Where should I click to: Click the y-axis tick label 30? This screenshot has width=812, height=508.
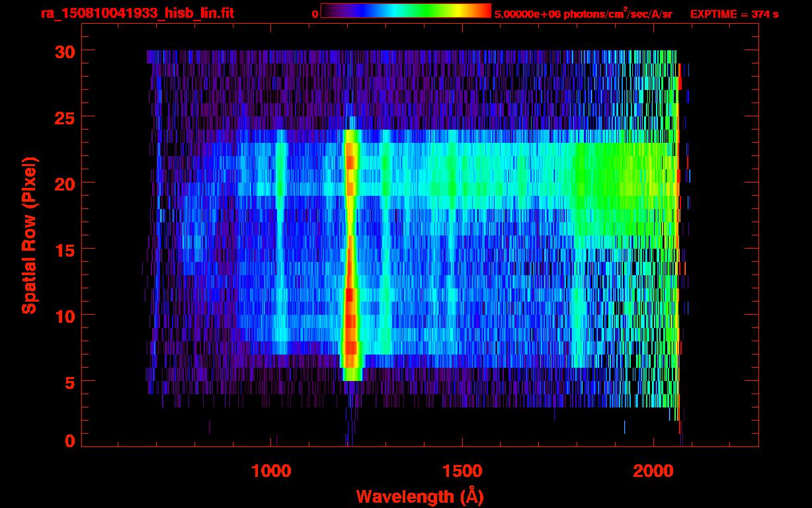63,51
